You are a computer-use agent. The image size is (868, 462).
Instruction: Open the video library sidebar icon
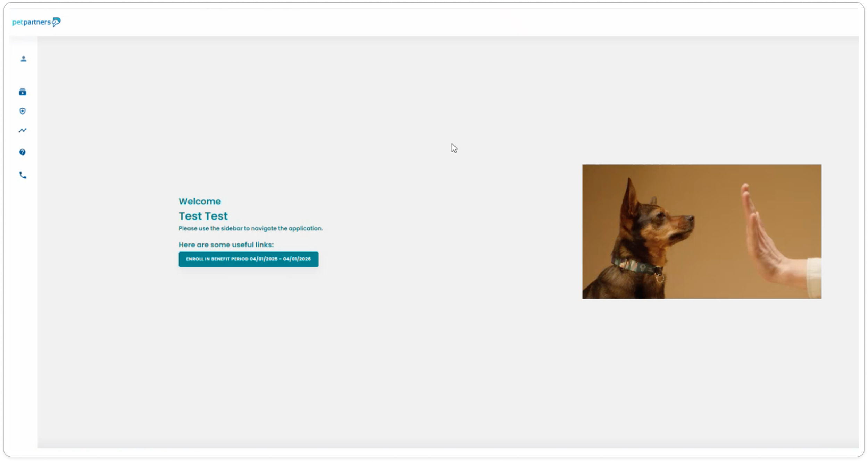pyautogui.click(x=23, y=92)
